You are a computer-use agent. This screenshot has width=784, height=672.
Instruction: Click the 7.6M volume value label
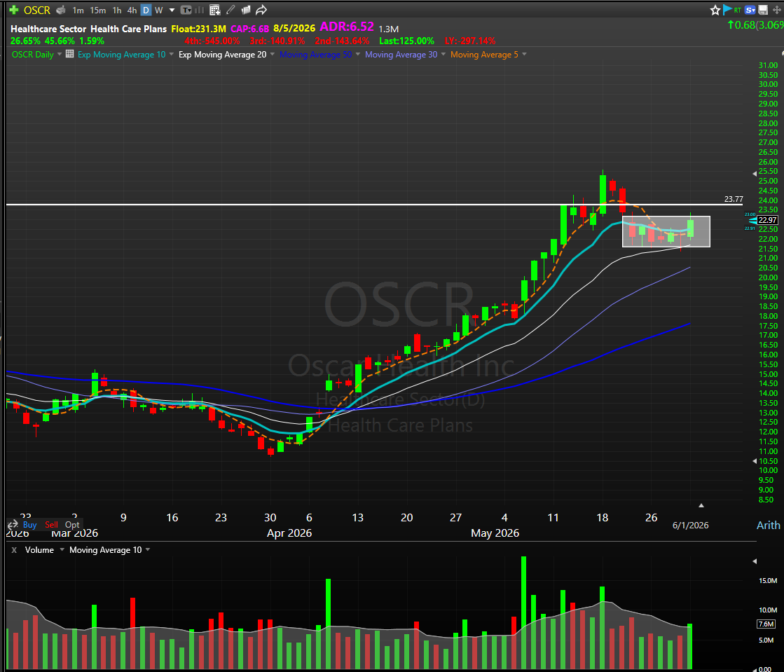point(766,624)
